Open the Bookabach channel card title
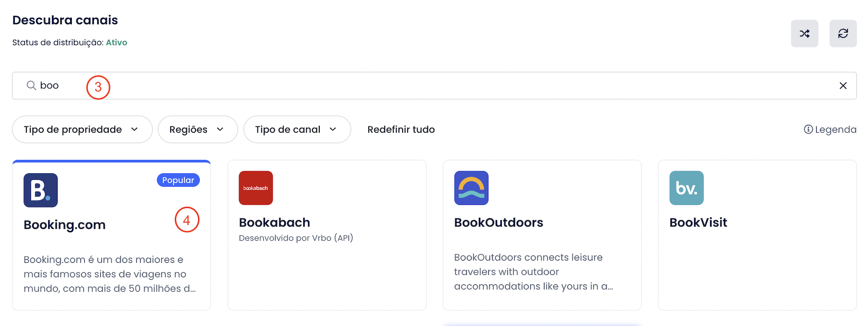The width and height of the screenshot is (868, 326). pos(274,222)
